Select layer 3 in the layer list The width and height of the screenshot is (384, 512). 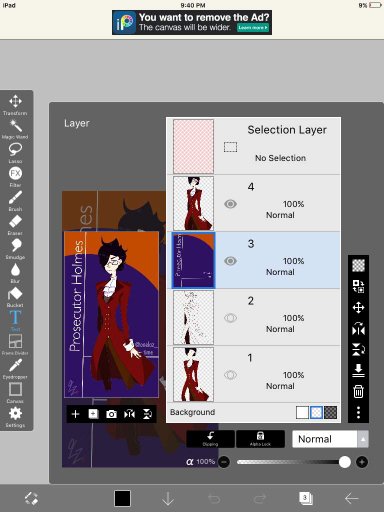(x=253, y=260)
